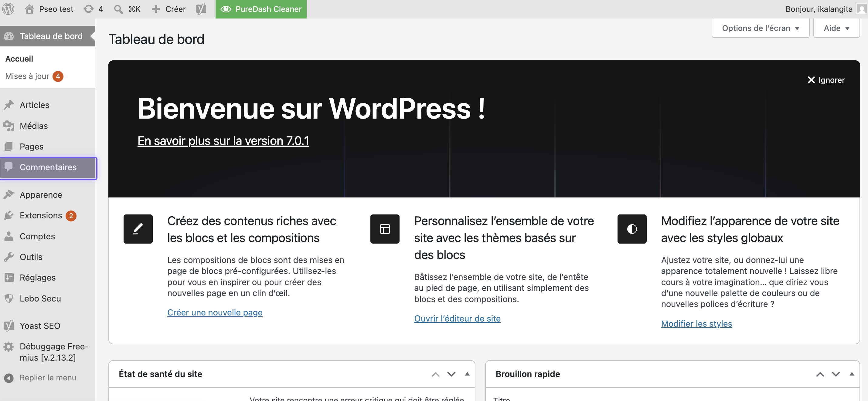Move Brouillon rapide panel down
868x401 pixels.
point(836,374)
